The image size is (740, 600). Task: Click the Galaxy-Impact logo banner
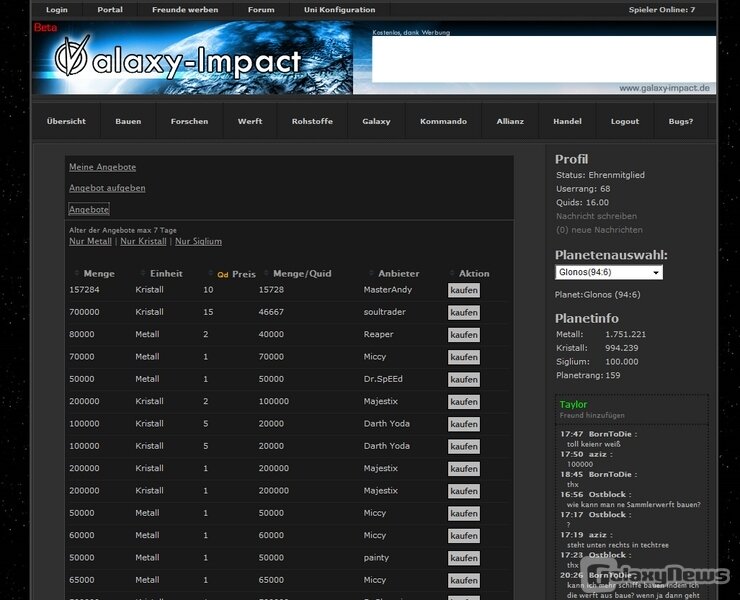point(193,58)
